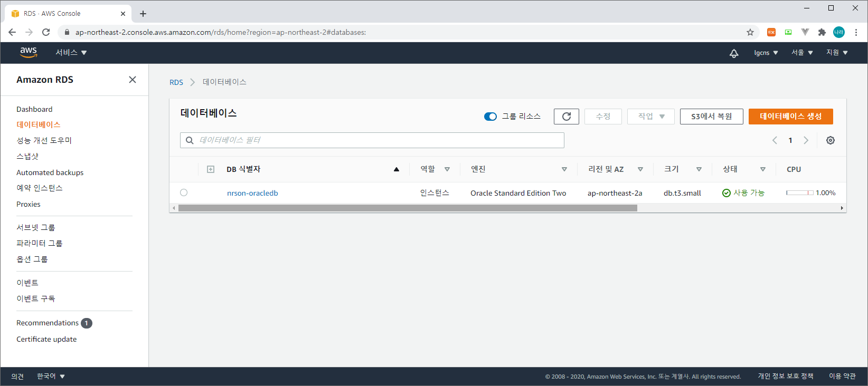This screenshot has width=868, height=386.
Task: Open the 작업 actions dropdown
Action: click(651, 117)
